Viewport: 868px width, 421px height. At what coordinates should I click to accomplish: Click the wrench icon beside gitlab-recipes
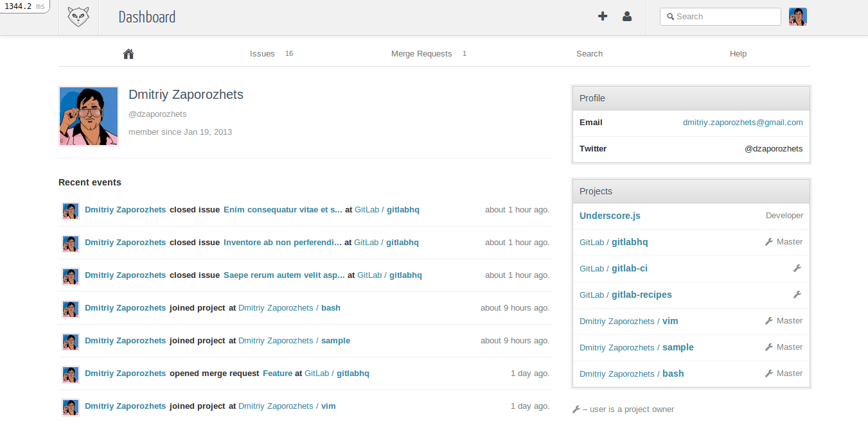[797, 295]
